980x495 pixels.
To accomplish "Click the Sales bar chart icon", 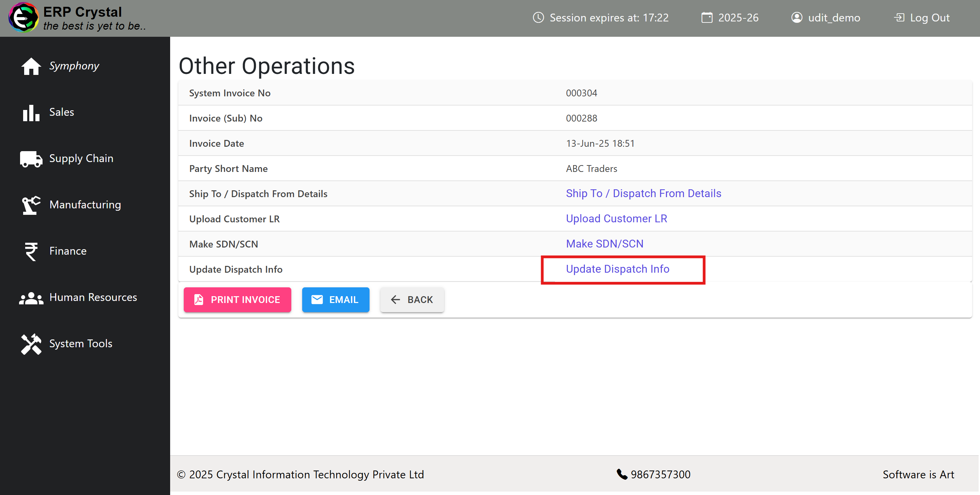I will click(x=31, y=113).
